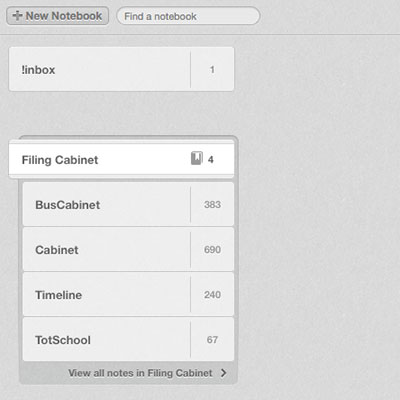Image resolution: width=400 pixels, height=400 pixels.
Task: Click the plus icon on New Notebook
Action: coord(17,16)
